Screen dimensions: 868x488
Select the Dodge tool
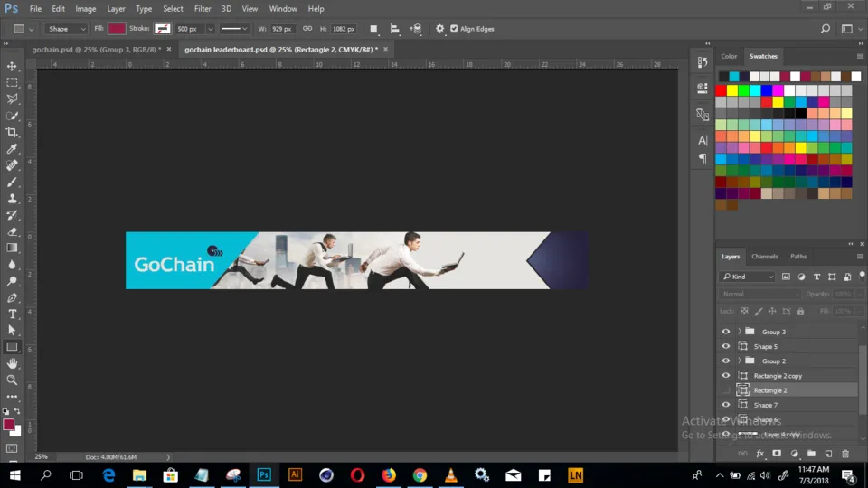coord(12,281)
